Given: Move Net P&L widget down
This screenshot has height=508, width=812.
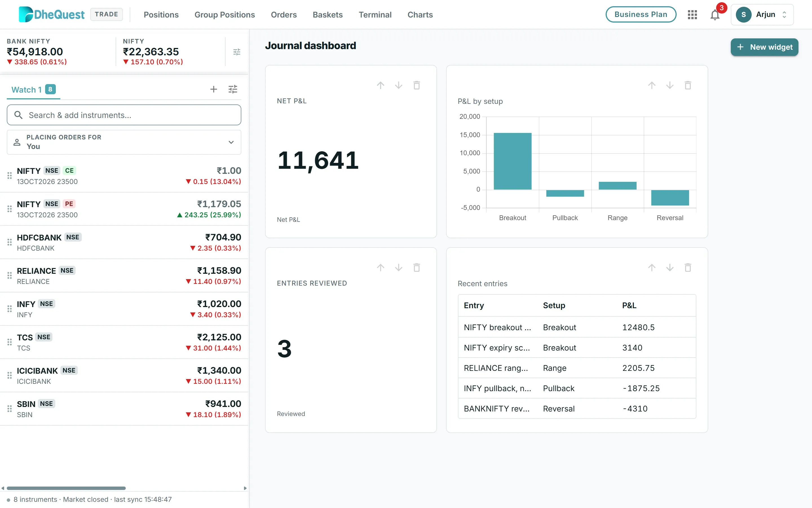Looking at the screenshot, I should pos(399,85).
